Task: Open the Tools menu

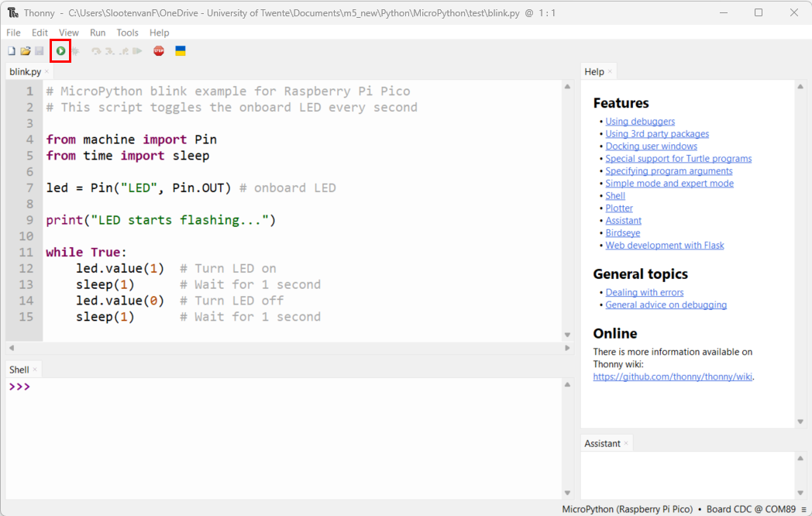Action: pyautogui.click(x=127, y=33)
